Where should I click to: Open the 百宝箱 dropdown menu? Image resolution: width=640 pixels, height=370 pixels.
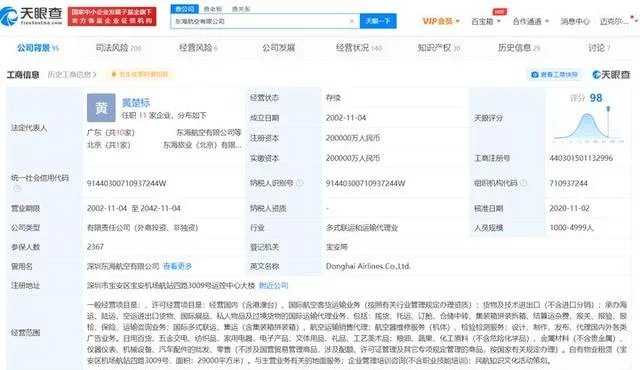coord(486,21)
